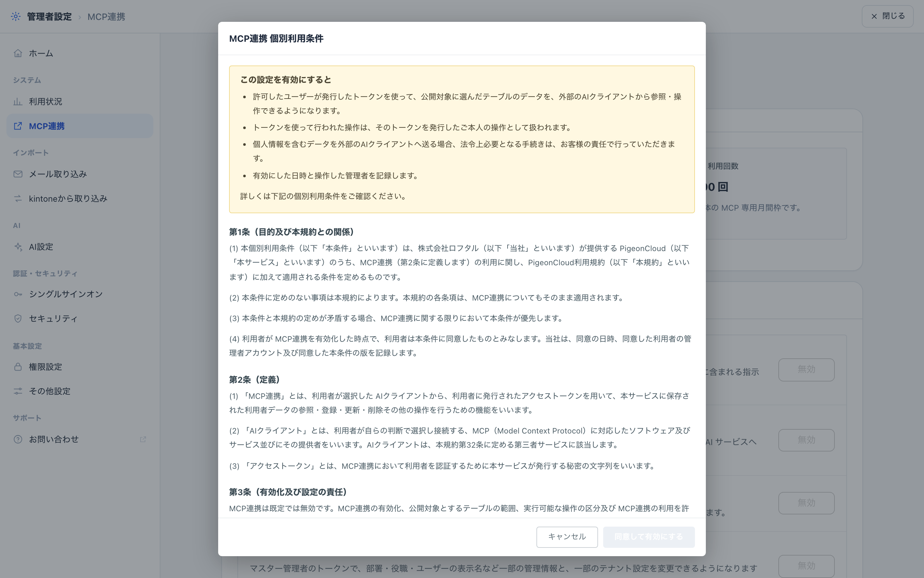The width and height of the screenshot is (924, 578).
Task: Click the 認証・セキュリティ section label
Action: point(45,273)
